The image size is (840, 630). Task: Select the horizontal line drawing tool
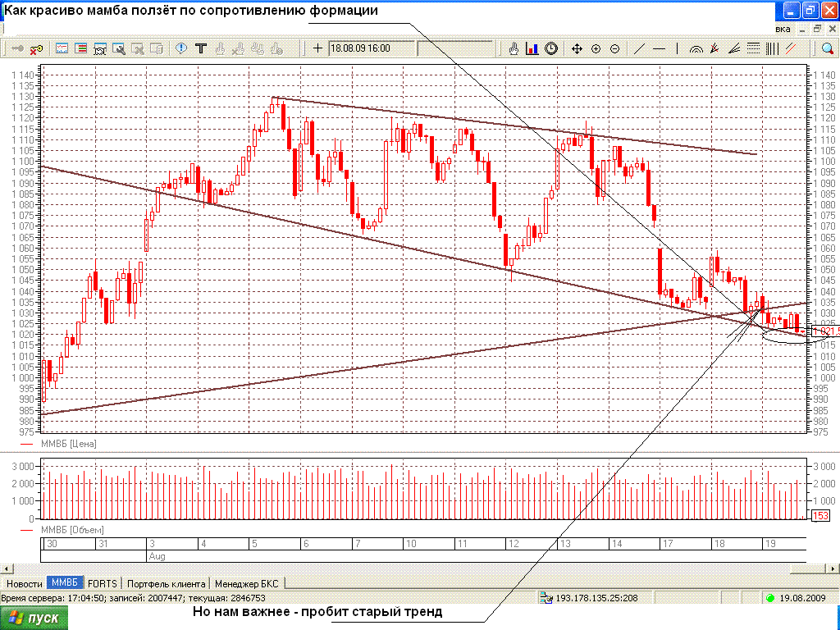659,48
